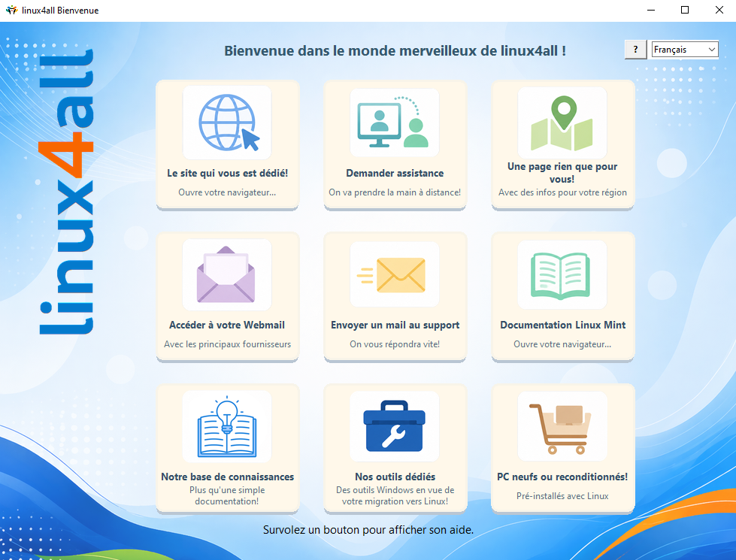This screenshot has width=736, height=560.
Task: Click the purple open envelope icon
Action: coord(227,274)
